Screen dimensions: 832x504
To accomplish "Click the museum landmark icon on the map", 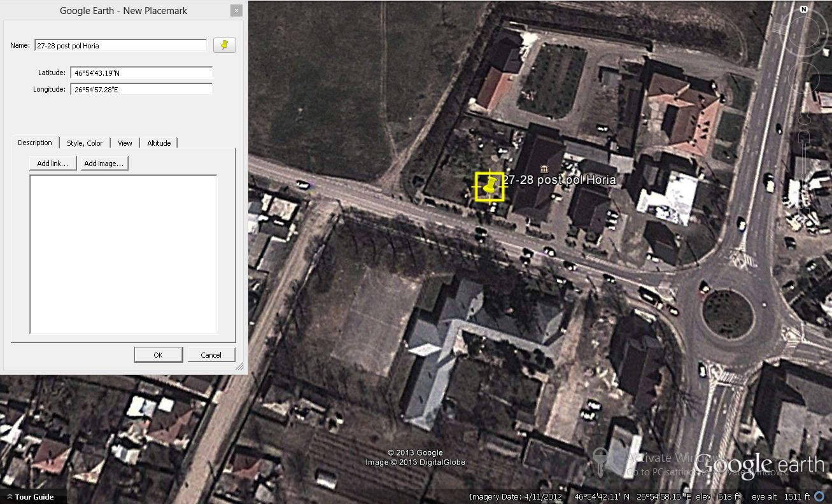I will 543,169.
